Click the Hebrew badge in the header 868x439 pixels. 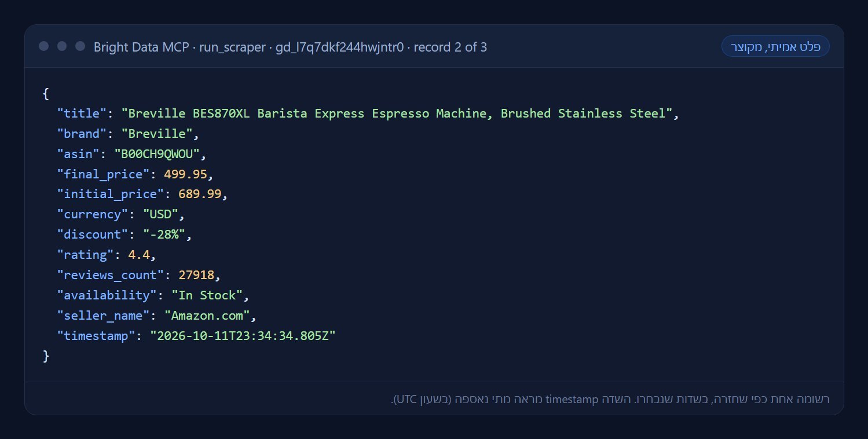click(775, 46)
